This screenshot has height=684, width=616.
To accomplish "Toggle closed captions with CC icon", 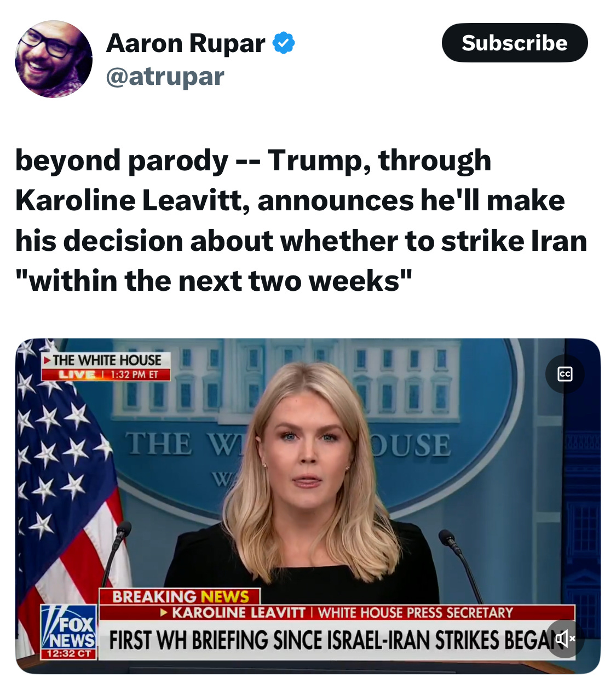I will 565,374.
